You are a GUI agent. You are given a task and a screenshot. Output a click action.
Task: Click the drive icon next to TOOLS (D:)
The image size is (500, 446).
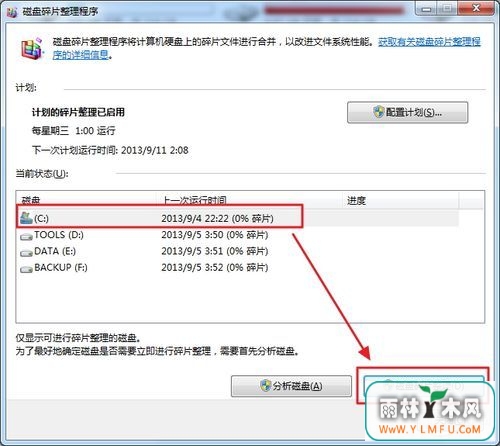tap(26, 237)
